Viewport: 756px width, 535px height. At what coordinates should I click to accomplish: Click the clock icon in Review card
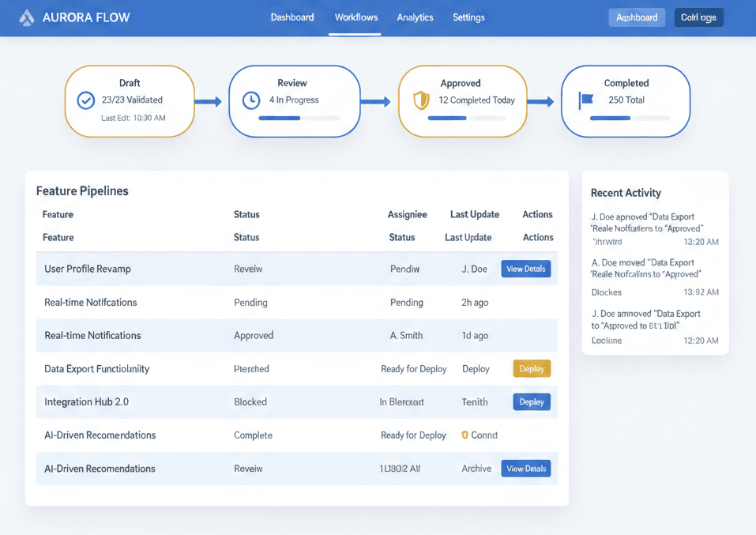(250, 100)
